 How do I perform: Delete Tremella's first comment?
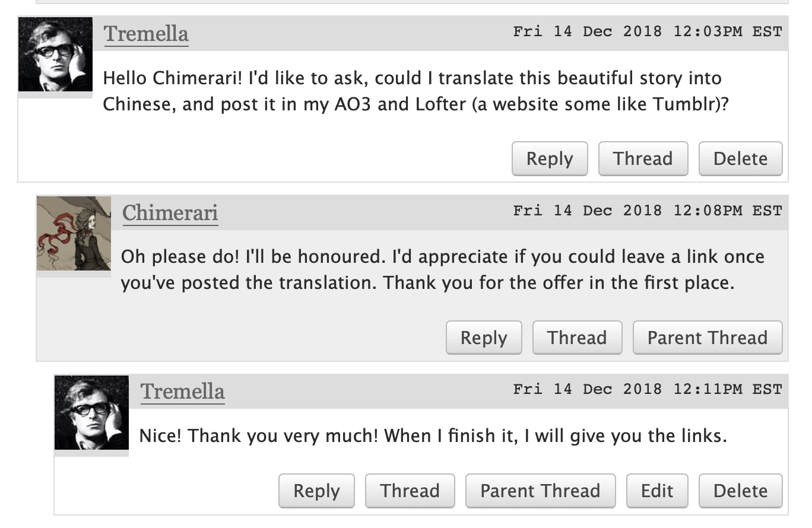[x=740, y=158]
